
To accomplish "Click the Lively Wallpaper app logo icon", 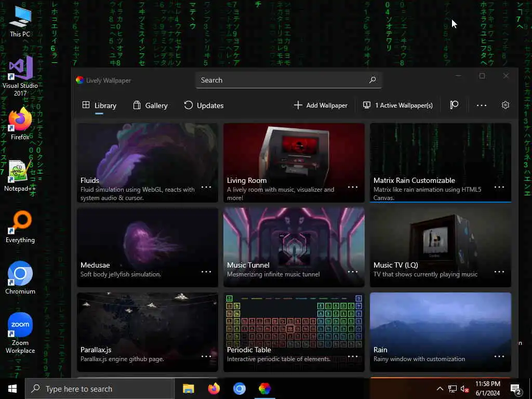I will 79,80.
